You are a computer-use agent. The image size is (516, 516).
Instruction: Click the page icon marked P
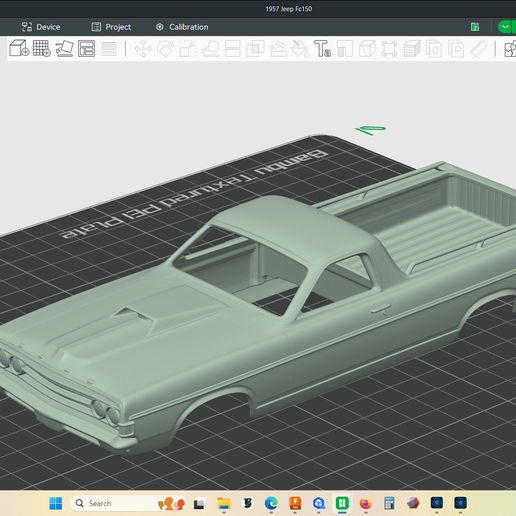pyautogui.click(x=456, y=49)
